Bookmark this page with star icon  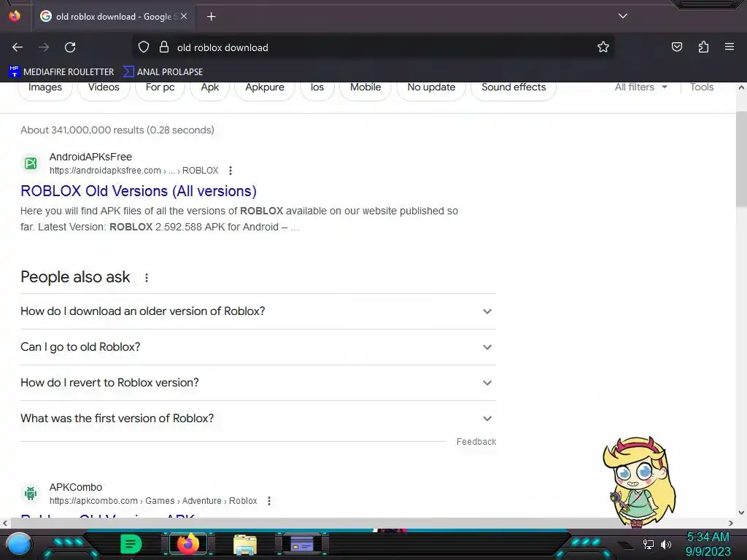603,47
